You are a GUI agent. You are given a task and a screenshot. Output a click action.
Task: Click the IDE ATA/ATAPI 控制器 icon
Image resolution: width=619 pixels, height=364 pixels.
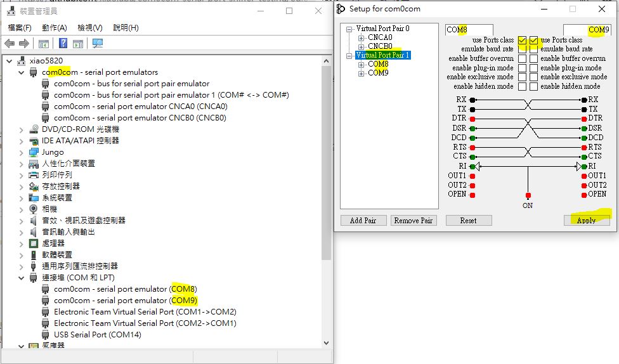(x=34, y=141)
